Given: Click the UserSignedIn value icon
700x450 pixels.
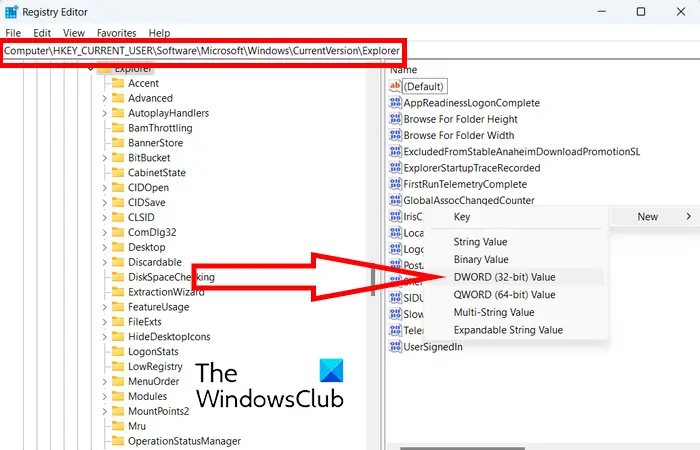Looking at the screenshot, I should [395, 346].
